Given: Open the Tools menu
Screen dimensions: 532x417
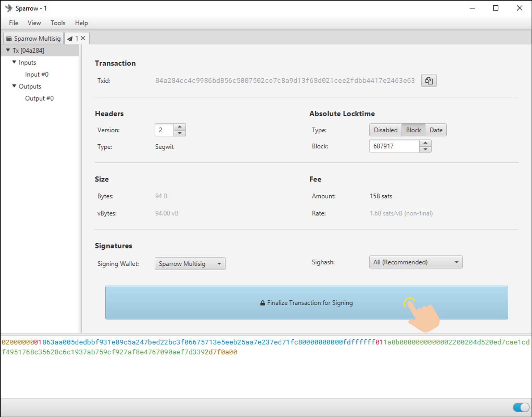Looking at the screenshot, I should [58, 23].
